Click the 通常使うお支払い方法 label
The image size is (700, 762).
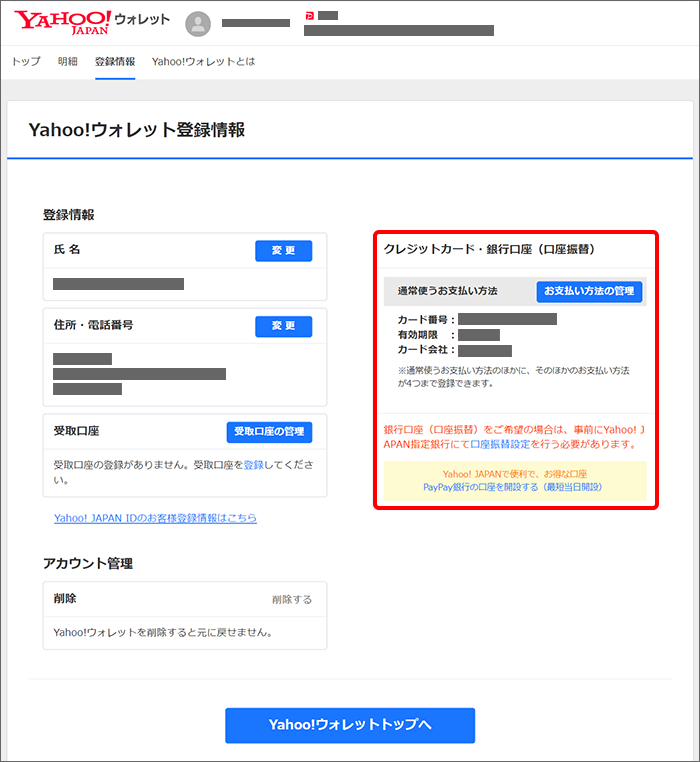448,291
